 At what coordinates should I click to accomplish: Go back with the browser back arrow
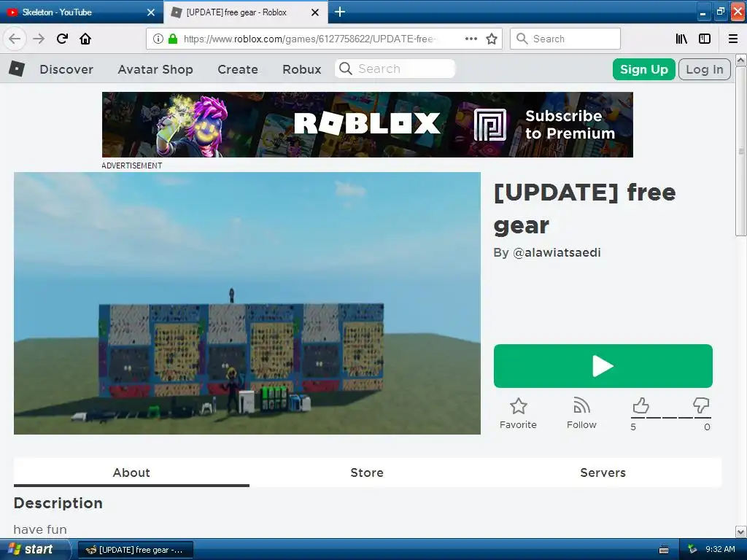[x=15, y=39]
